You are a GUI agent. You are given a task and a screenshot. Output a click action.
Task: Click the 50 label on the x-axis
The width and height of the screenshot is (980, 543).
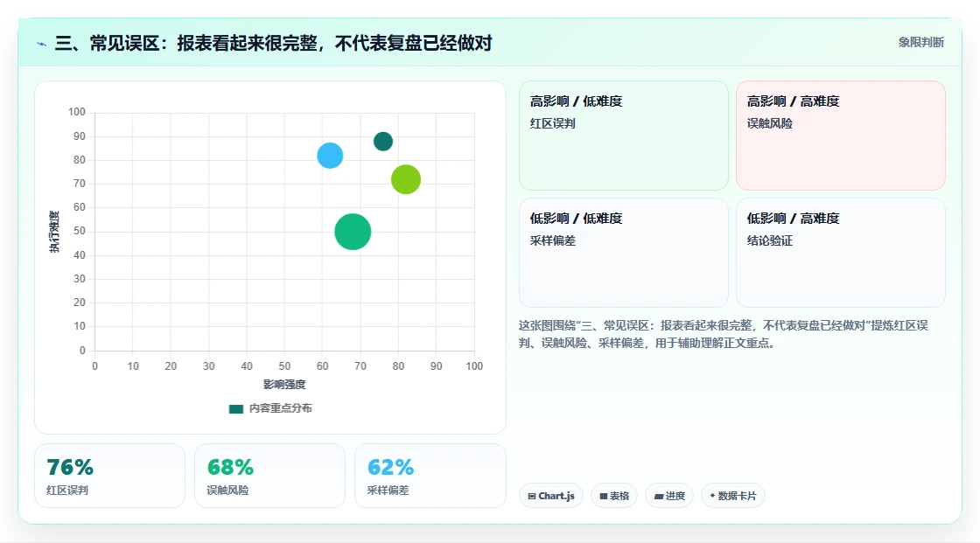click(x=284, y=366)
